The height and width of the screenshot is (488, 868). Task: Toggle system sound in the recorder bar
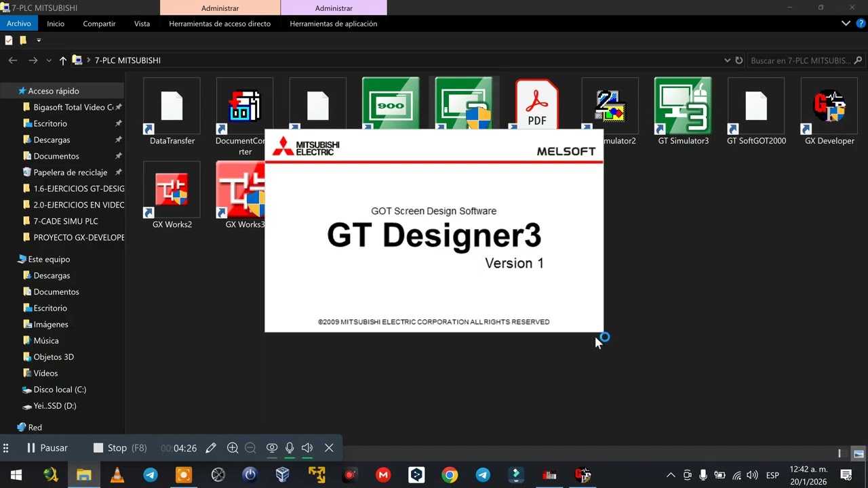(307, 448)
